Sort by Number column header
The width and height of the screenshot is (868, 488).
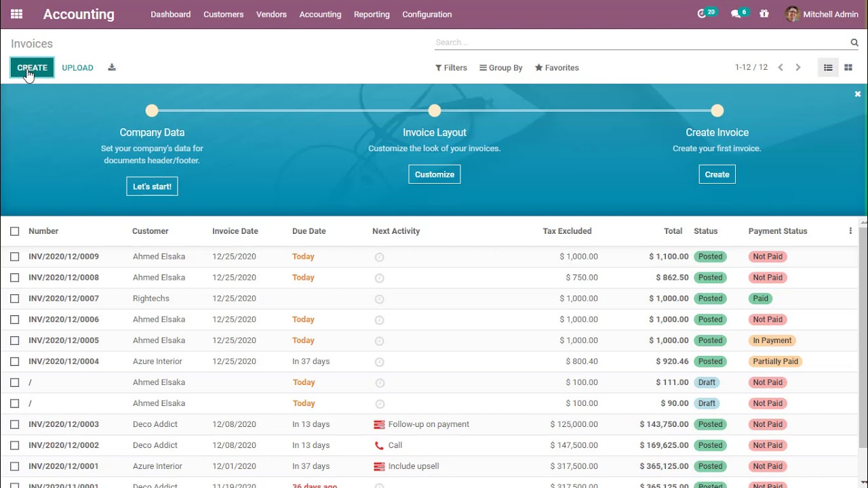click(x=43, y=231)
